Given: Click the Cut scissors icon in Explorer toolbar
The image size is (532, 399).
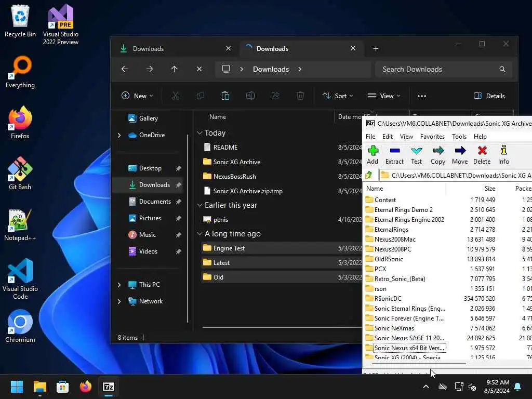Looking at the screenshot, I should (x=176, y=96).
